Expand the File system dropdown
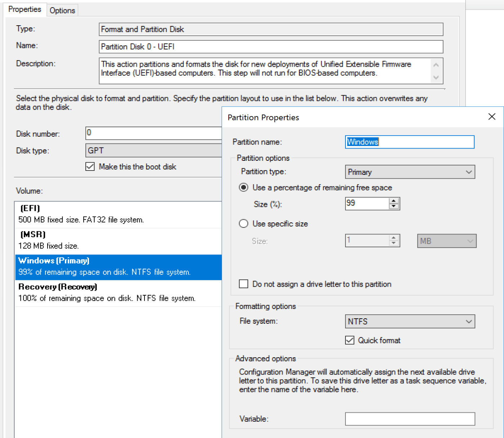 coord(410,321)
